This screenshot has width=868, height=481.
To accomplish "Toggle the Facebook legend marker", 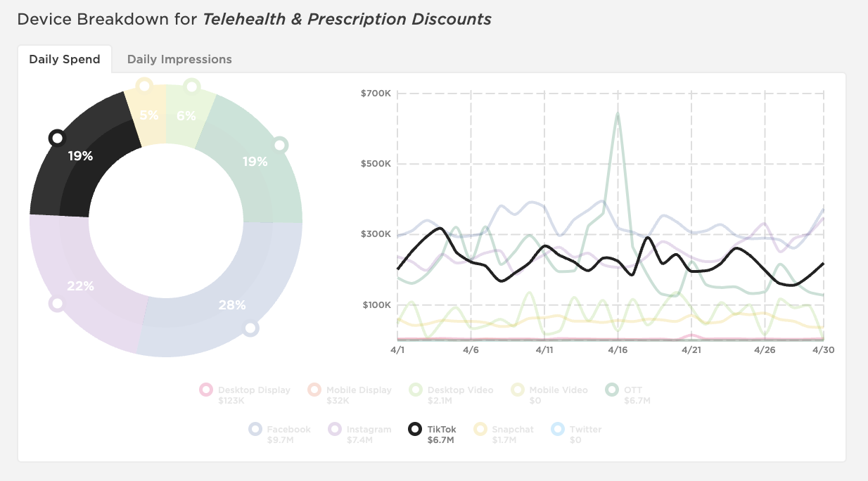I will point(256,430).
